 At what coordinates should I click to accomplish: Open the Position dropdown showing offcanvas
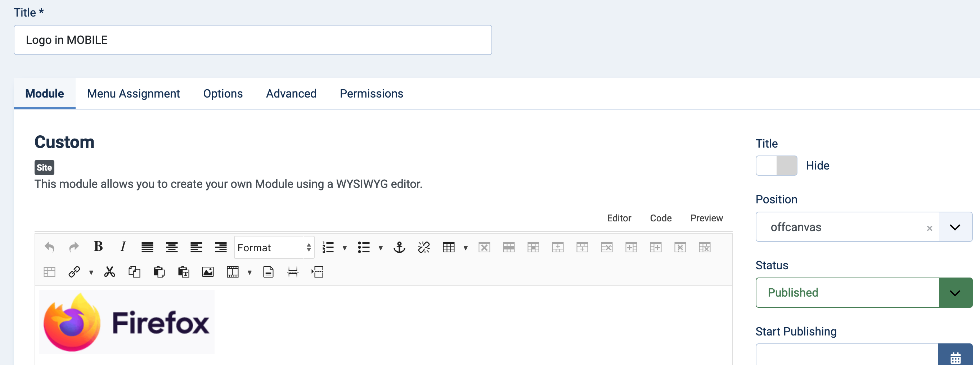[x=955, y=227]
